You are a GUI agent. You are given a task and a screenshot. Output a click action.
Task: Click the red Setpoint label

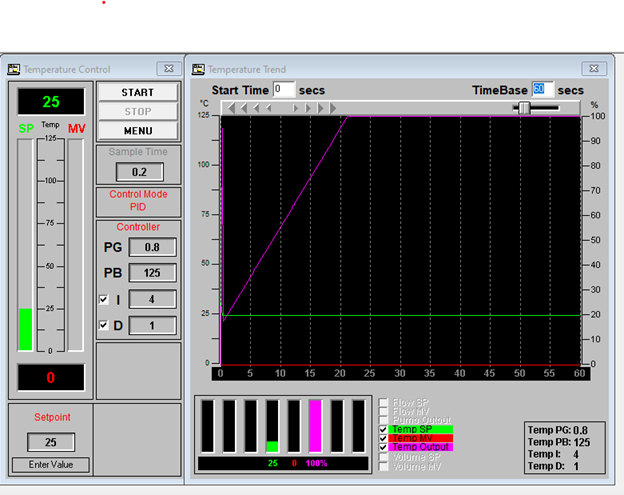click(52, 417)
